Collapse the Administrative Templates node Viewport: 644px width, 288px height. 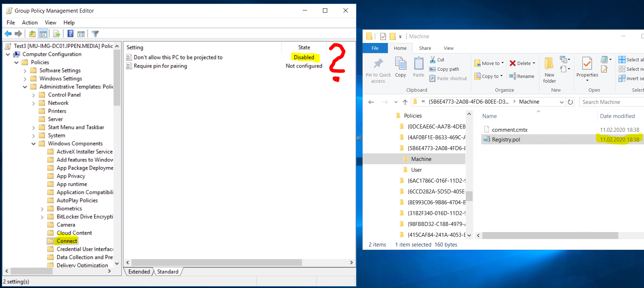click(x=25, y=87)
